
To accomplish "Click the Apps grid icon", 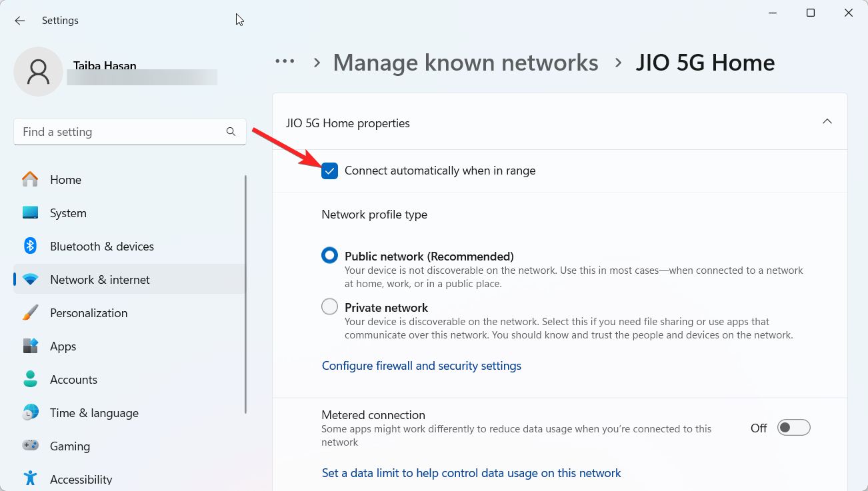I will 30,346.
